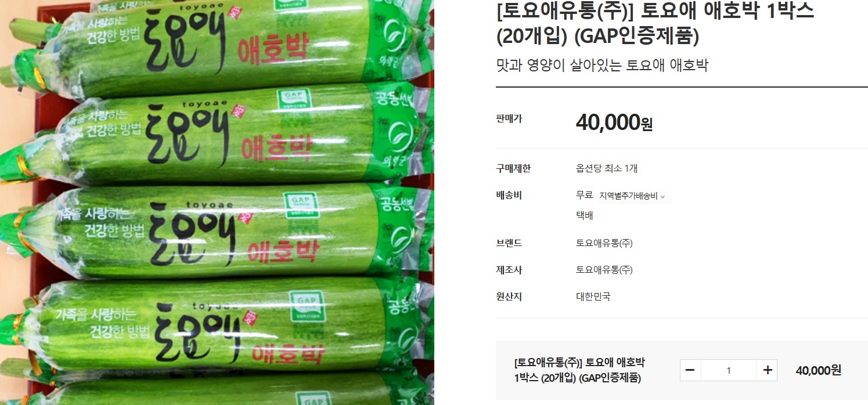Click the 구매제한 label

pos(513,169)
